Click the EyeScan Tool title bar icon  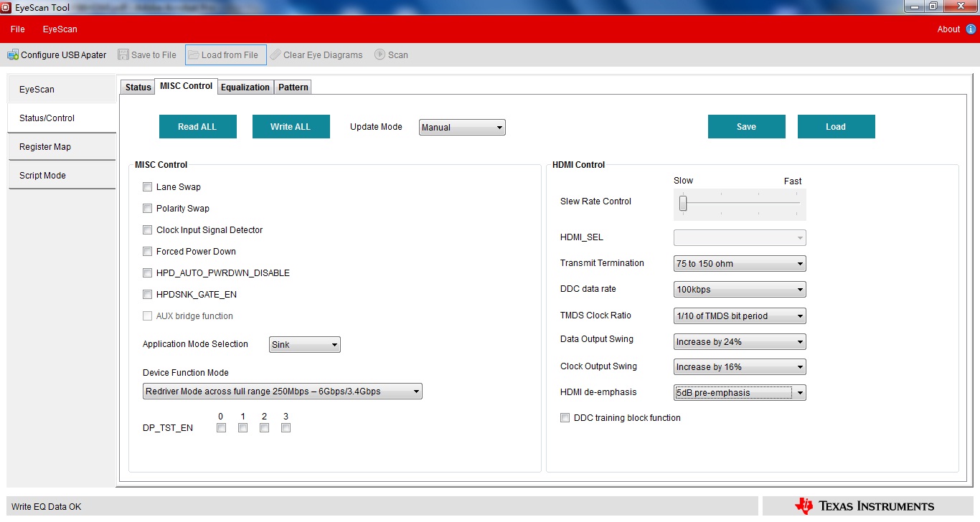coord(7,8)
